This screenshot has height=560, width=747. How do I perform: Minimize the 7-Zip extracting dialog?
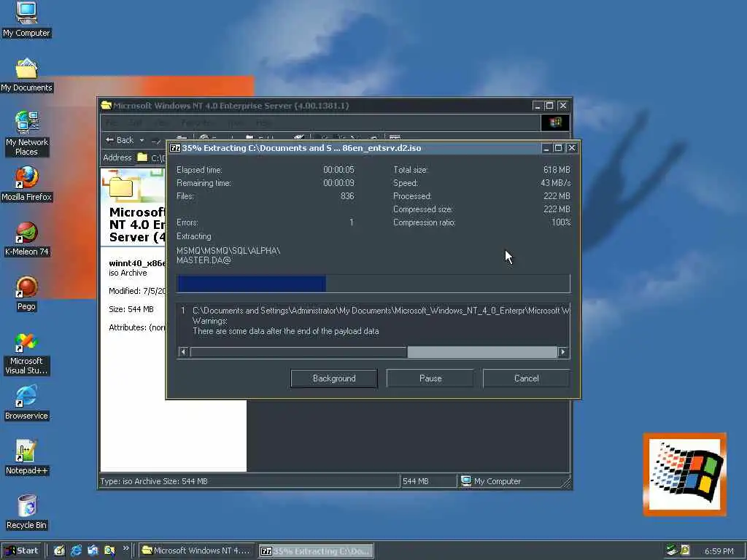[546, 148]
